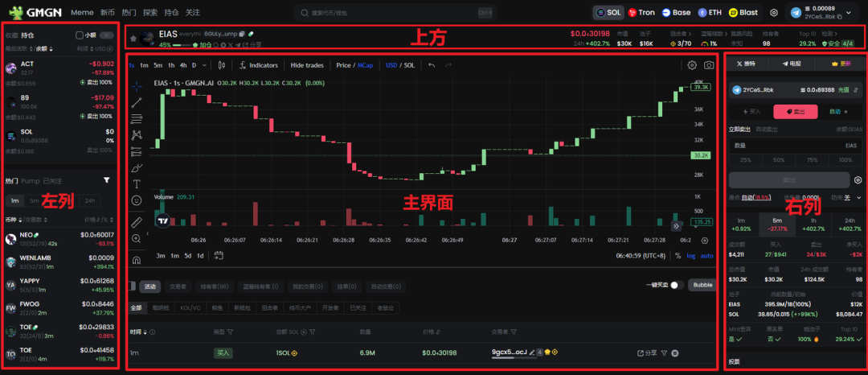The width and height of the screenshot is (868, 375).
Task: Click the 推特 Twitter link
Action: click(x=746, y=64)
